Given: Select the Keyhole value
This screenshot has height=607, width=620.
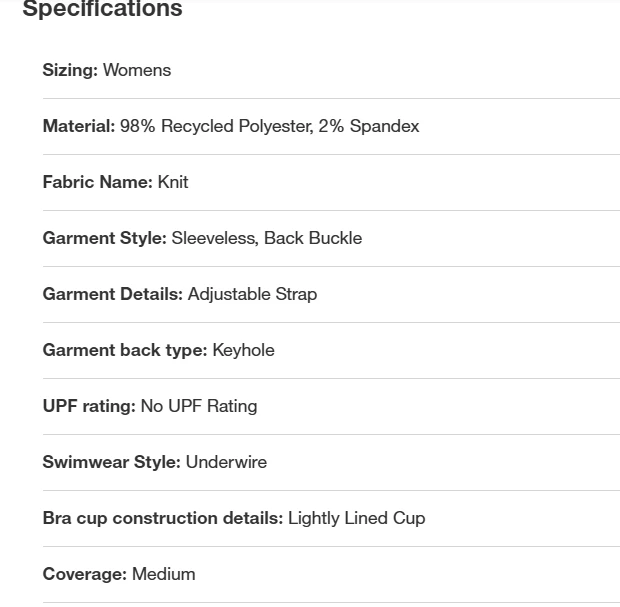Looking at the screenshot, I should (x=243, y=350).
